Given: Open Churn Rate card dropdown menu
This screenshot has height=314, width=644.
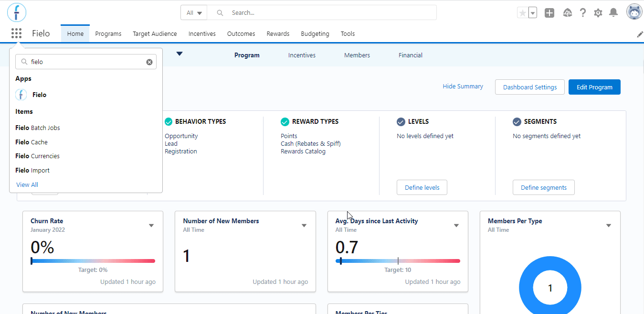Looking at the screenshot, I should [x=151, y=226].
